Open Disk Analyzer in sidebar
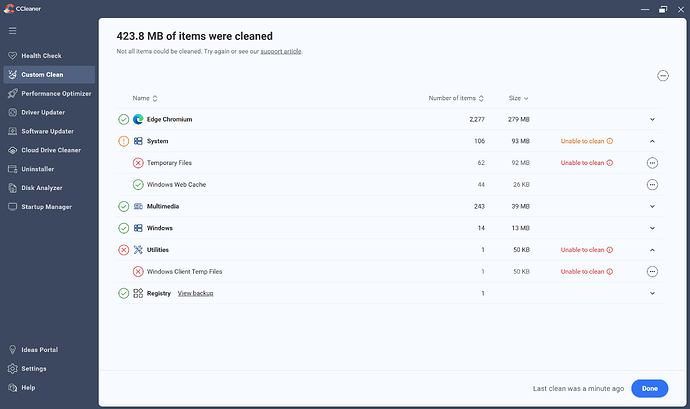Image resolution: width=690 pixels, height=409 pixels. coord(44,188)
